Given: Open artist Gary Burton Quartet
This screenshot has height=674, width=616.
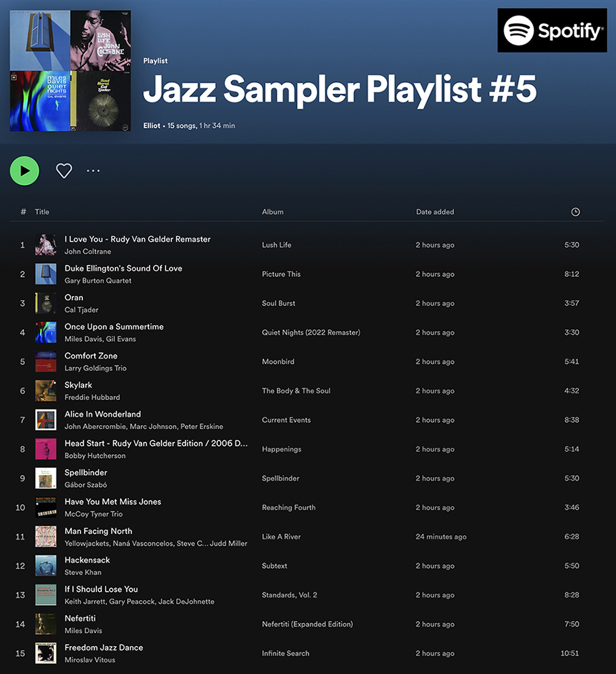Looking at the screenshot, I should pos(98,281).
